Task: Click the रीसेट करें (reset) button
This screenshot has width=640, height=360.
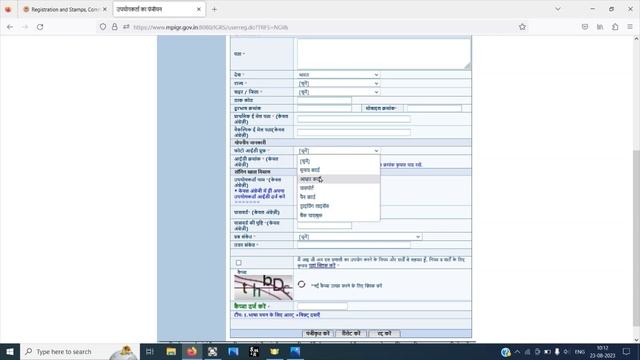Action: [351, 333]
